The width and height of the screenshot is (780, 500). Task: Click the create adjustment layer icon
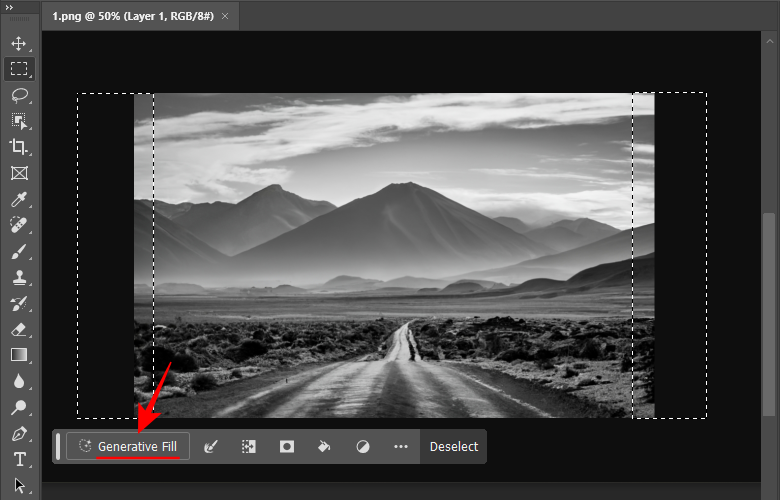coord(363,447)
